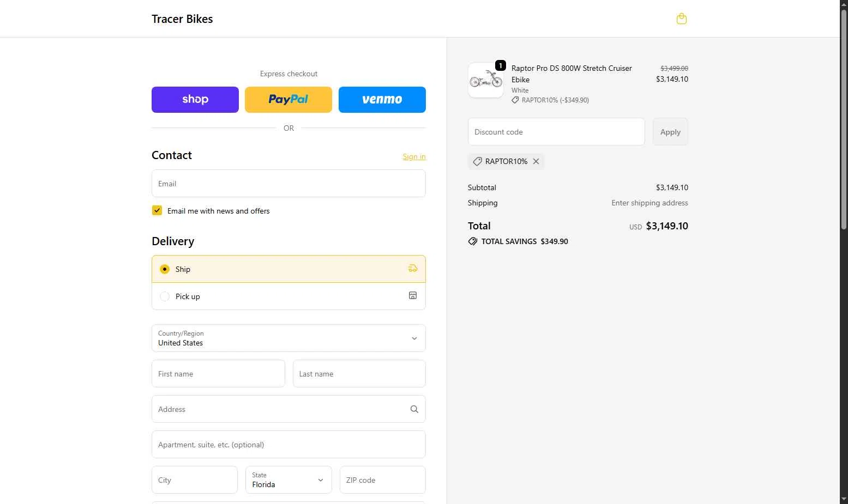The image size is (848, 504).
Task: Click the discount tag icon under White
Action: coord(515,100)
